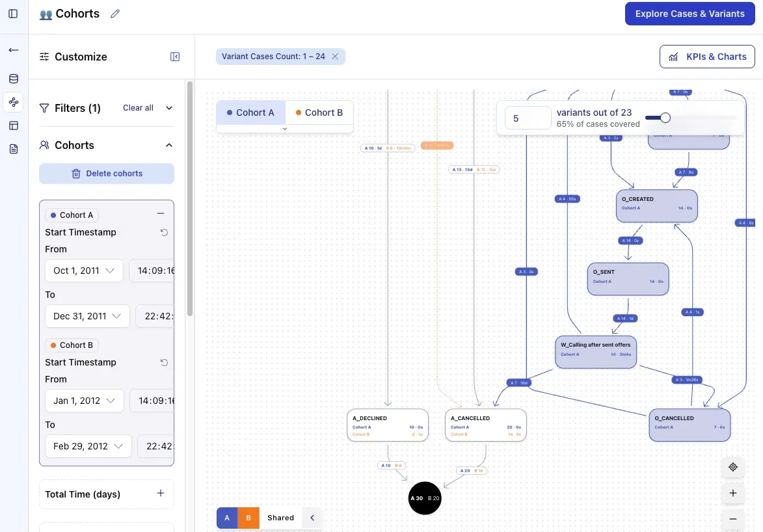The height and width of the screenshot is (532, 763).
Task: Edit the Cohorts title with pencil icon
Action: pos(115,14)
